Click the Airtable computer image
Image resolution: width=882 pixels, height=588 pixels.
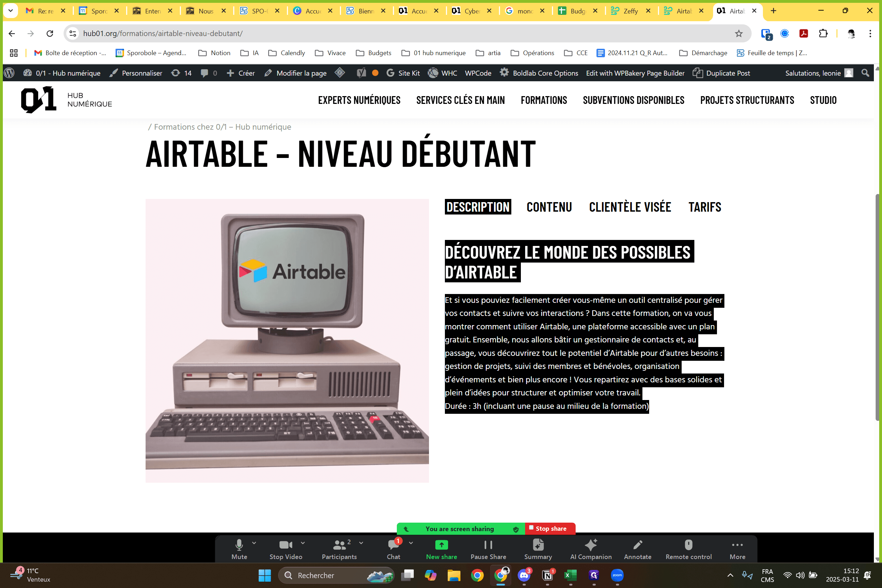(287, 341)
